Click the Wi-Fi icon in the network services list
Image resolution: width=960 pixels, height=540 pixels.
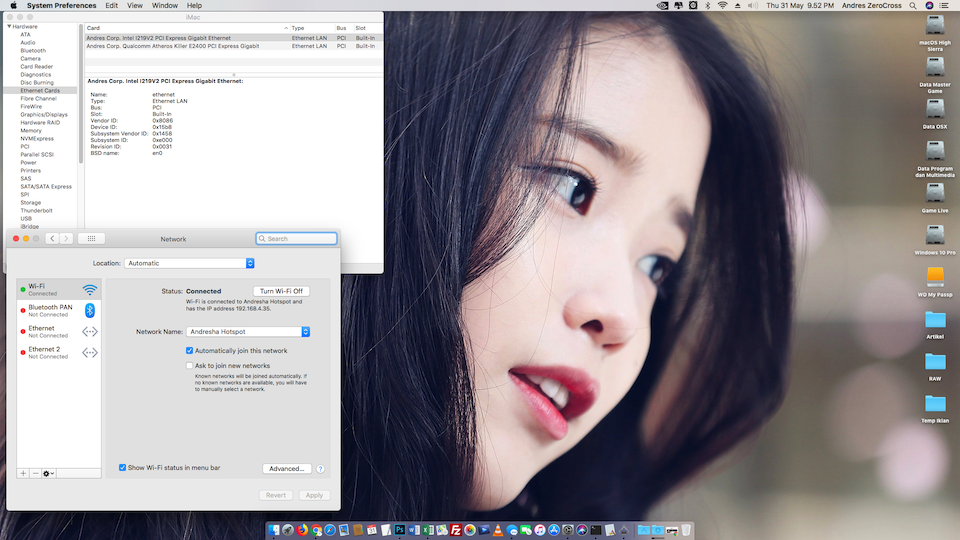tap(90, 290)
